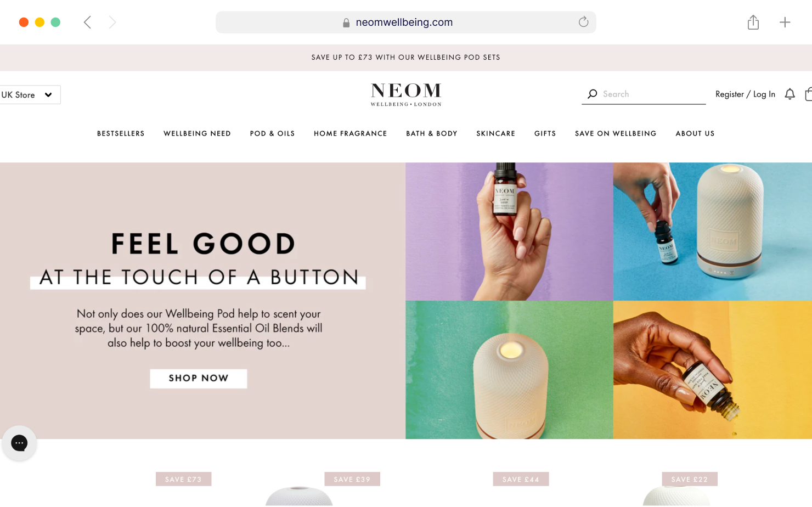
Task: Select the Home Fragrance menu item
Action: (x=350, y=133)
